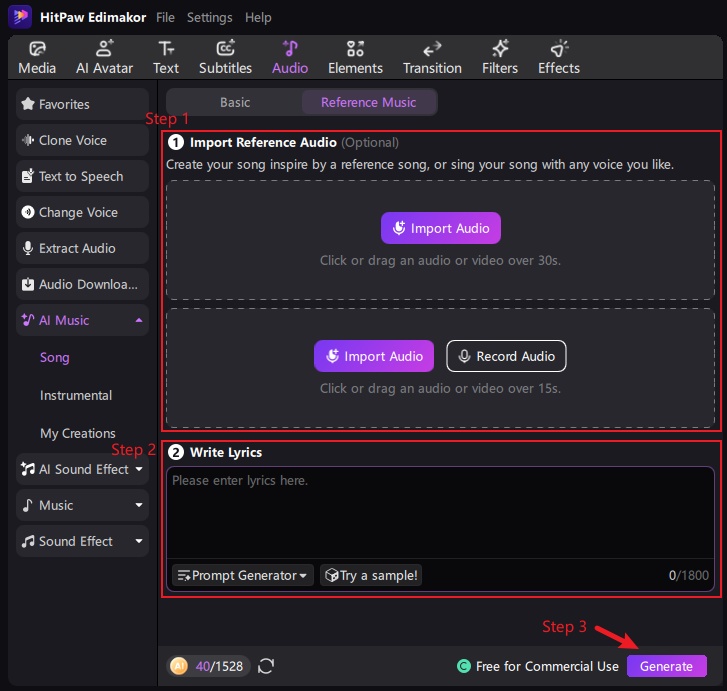Switch to the Reference Music tab
Screen dimensions: 727x691
tap(369, 102)
